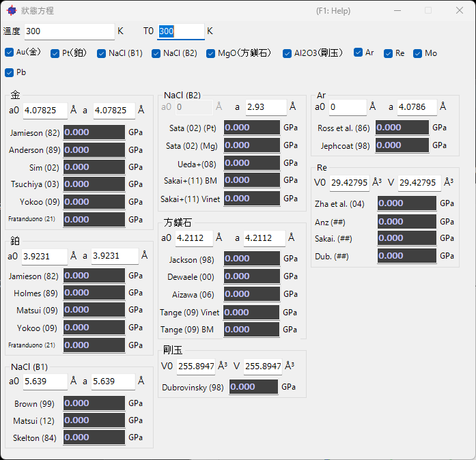476x460 pixels.
Task: Click the Ar a0 input field
Action: point(348,107)
